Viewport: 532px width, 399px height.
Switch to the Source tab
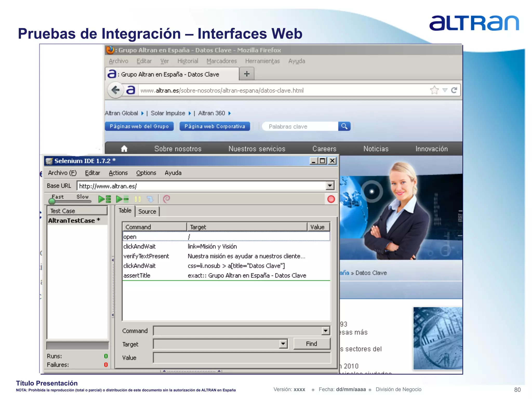(x=147, y=211)
